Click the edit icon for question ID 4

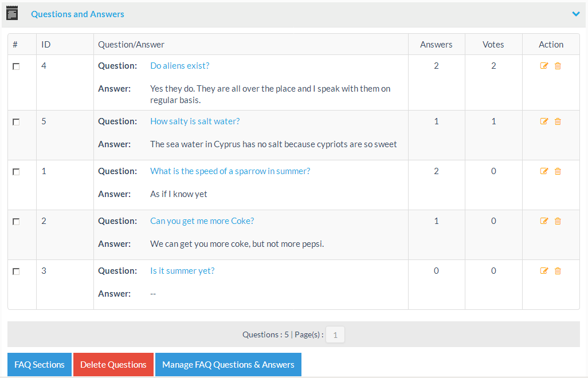tap(544, 66)
